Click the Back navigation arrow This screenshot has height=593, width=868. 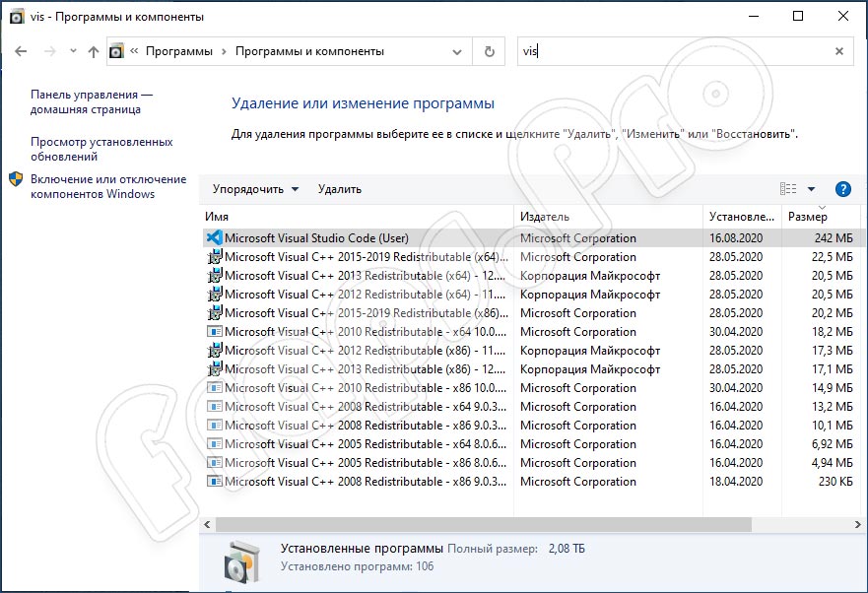pos(21,51)
